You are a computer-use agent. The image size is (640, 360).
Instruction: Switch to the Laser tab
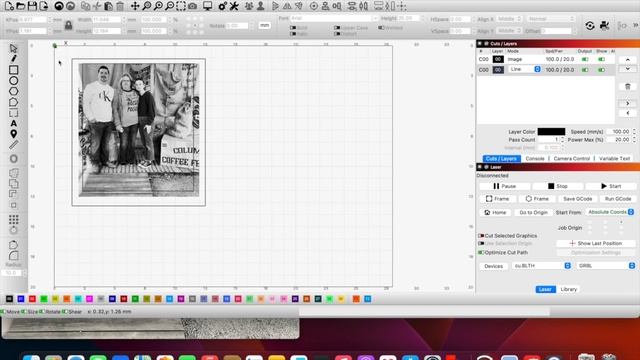pos(545,289)
